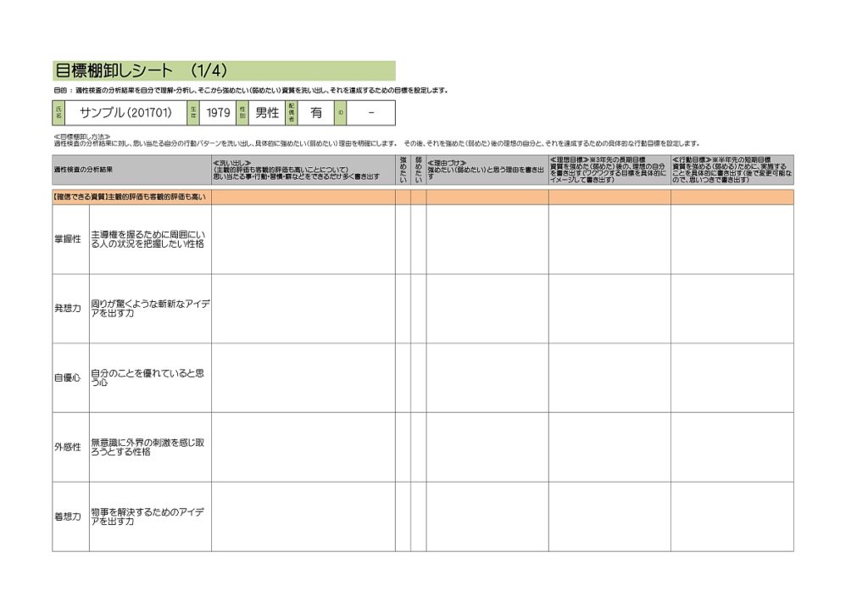Click the ≪目標棚卸し方法≫ heading text

(x=82, y=137)
